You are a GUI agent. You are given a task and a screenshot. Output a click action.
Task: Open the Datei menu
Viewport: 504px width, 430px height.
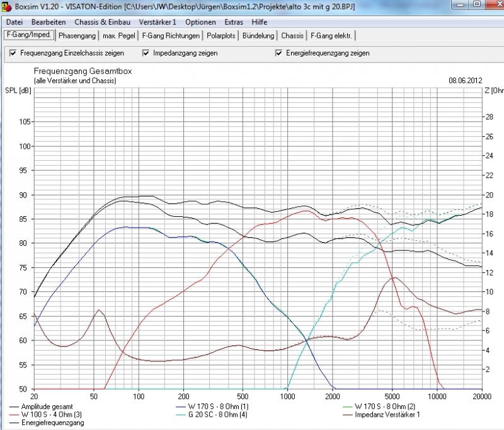point(14,22)
